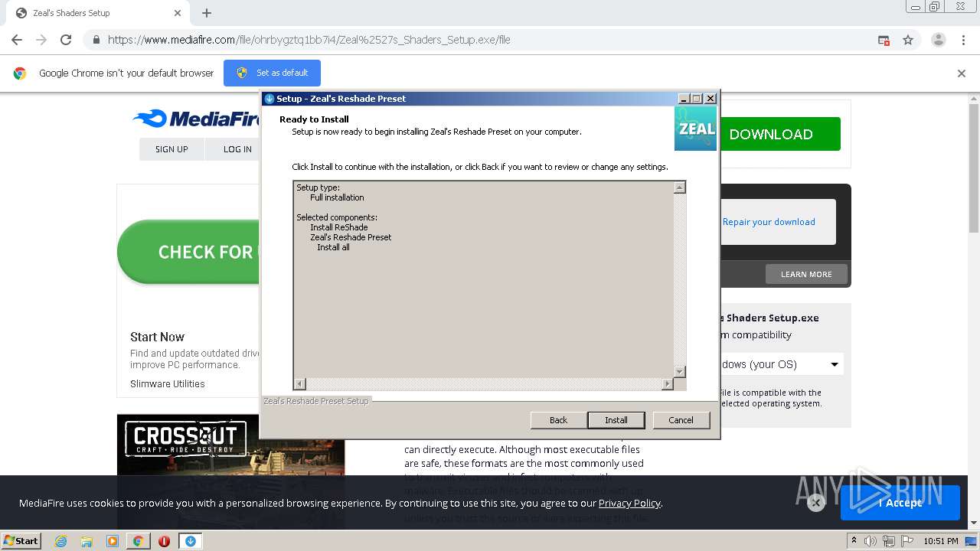Cancel the Zeal's Reshade Preset setup
The height and width of the screenshot is (551, 980).
pyautogui.click(x=681, y=420)
